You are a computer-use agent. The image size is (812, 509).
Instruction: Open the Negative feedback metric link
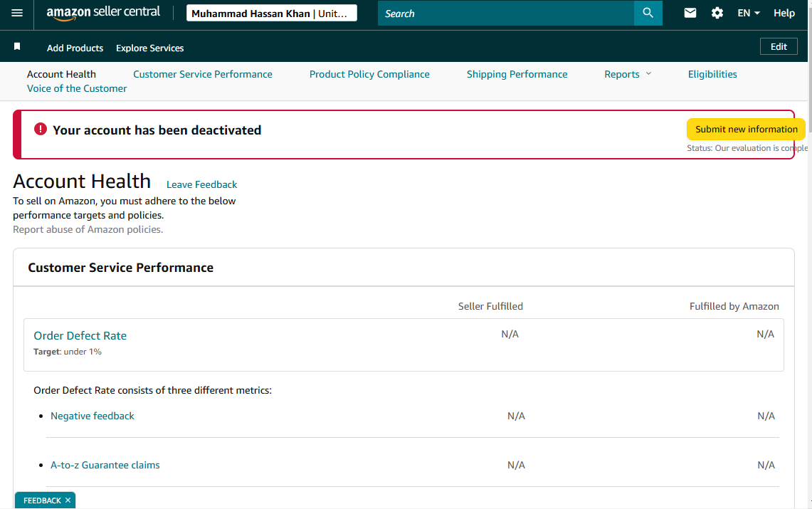point(93,416)
